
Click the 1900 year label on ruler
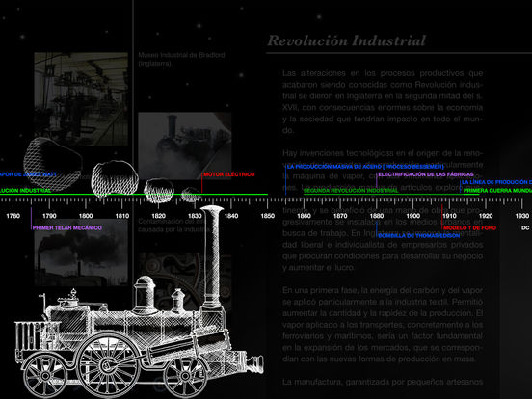[412, 216]
